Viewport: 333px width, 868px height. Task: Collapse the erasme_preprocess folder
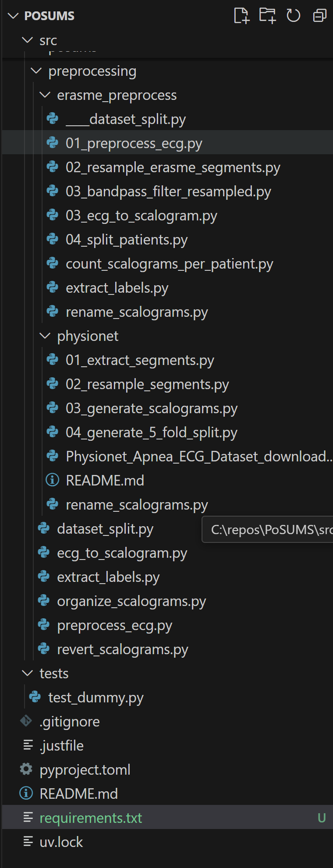pos(45,95)
